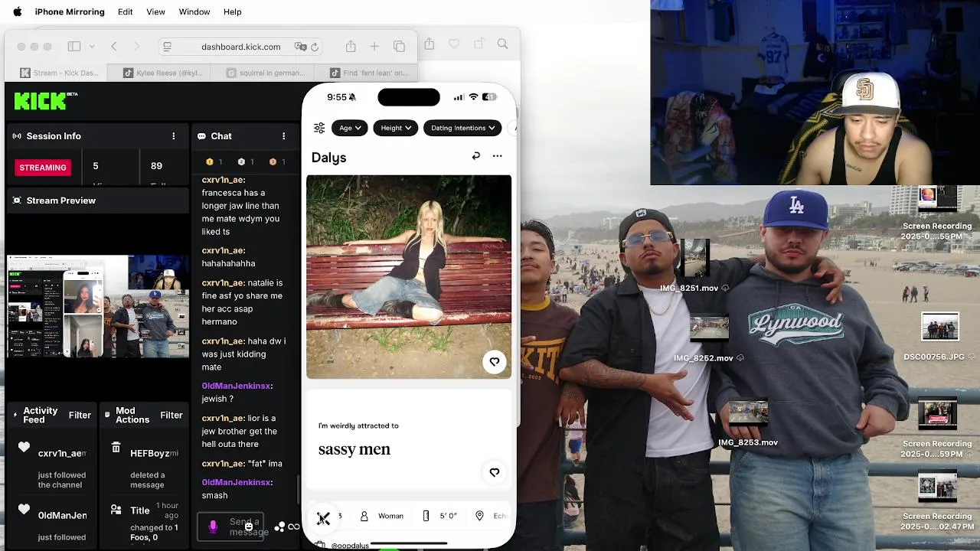Screen dimensions: 980x551
Task: Click share icon in background window toolbar
Action: [430, 44]
